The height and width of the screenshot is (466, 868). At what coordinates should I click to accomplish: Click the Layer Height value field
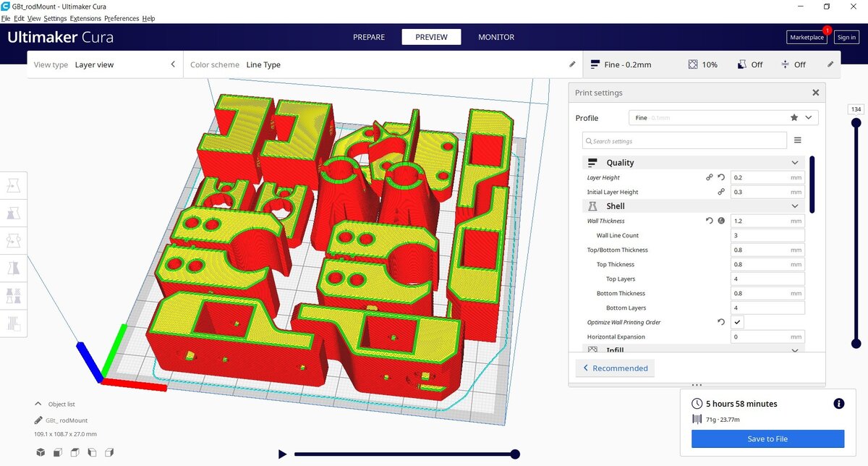coord(767,177)
